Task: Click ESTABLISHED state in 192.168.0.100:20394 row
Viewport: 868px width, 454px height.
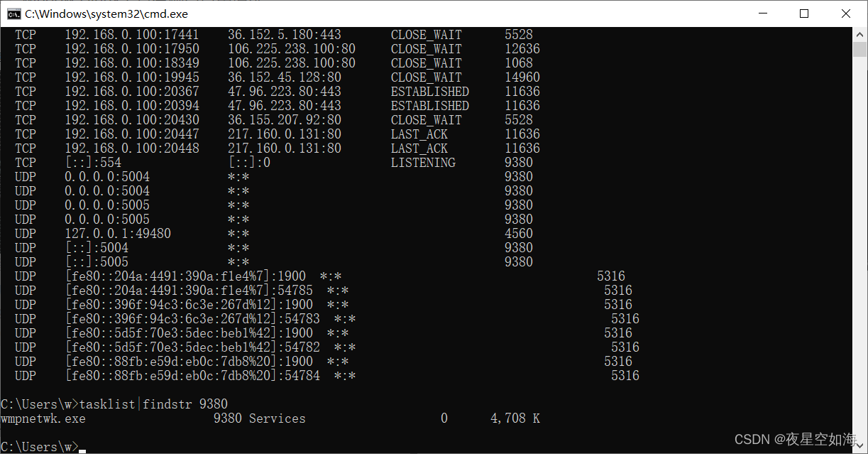Action: point(430,106)
